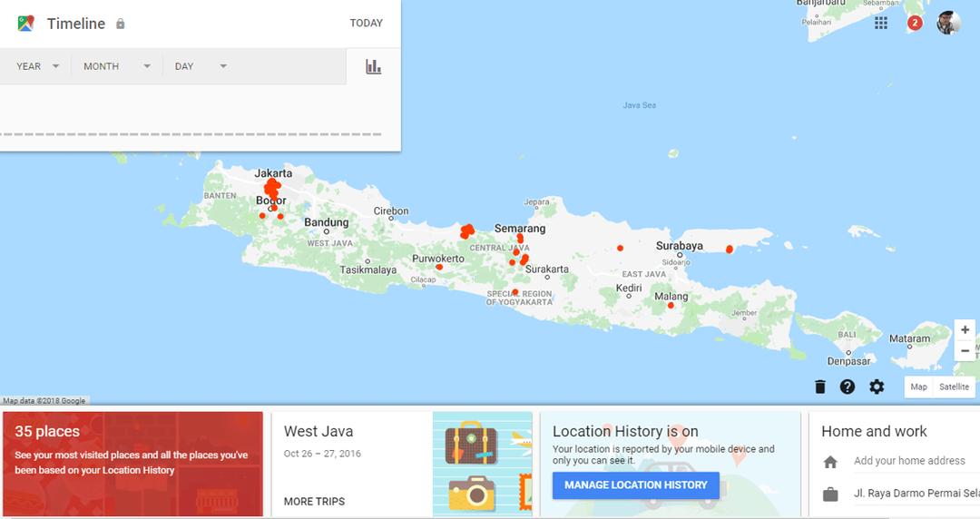Screen dimensions: 980x519
Task: Switch to Map view
Action: tap(918, 387)
